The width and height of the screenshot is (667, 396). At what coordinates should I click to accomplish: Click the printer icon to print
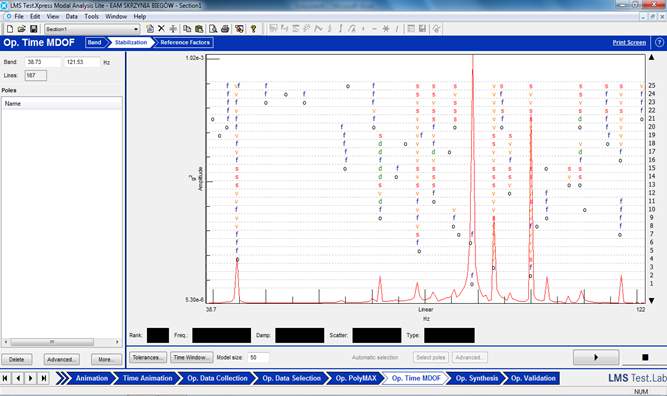coord(225,29)
